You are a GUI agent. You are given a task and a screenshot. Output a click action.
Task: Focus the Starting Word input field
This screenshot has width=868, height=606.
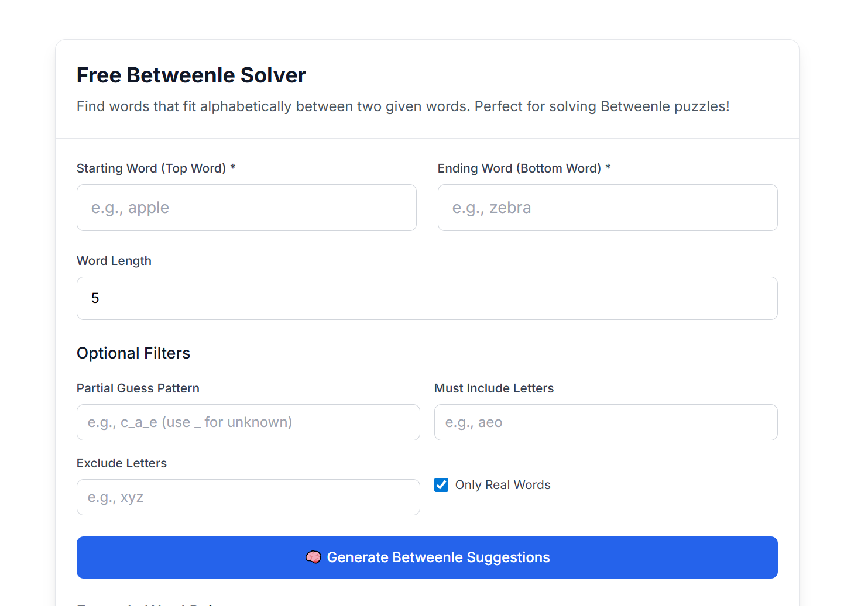[x=246, y=208]
